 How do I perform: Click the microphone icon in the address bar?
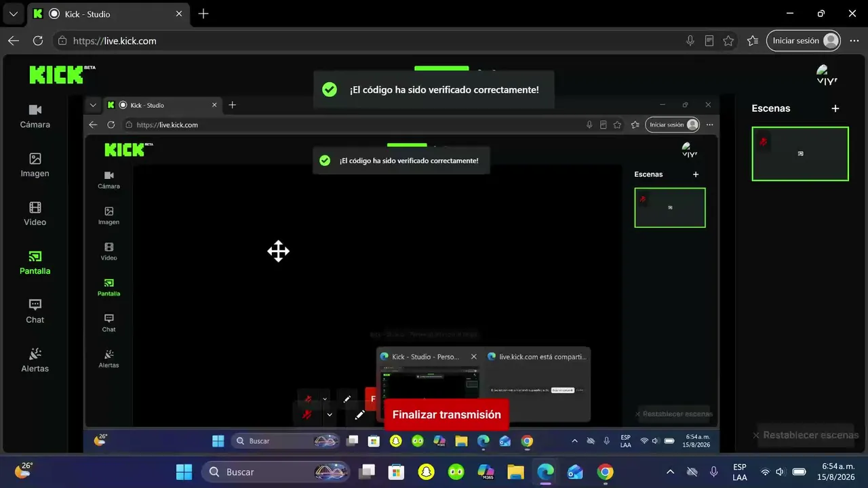pyautogui.click(x=690, y=41)
